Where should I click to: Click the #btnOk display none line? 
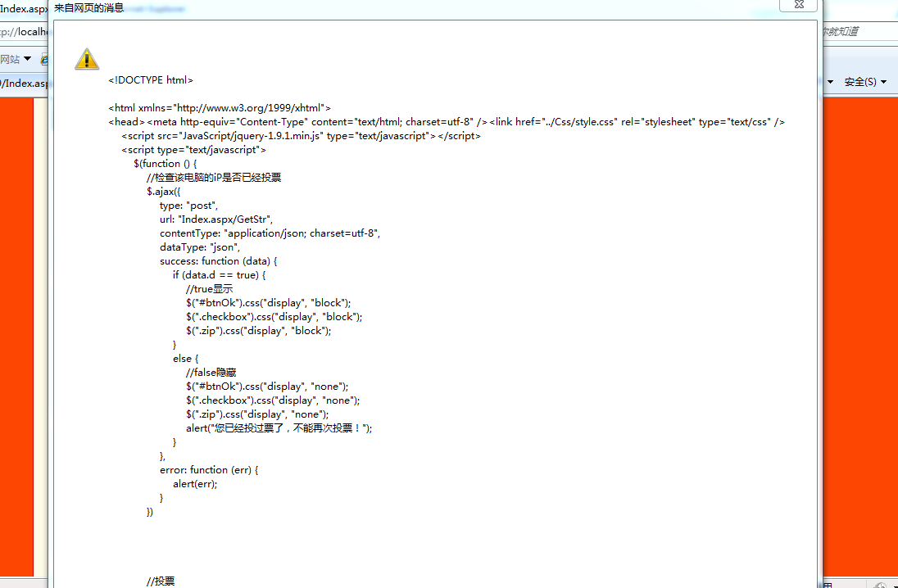coord(267,386)
